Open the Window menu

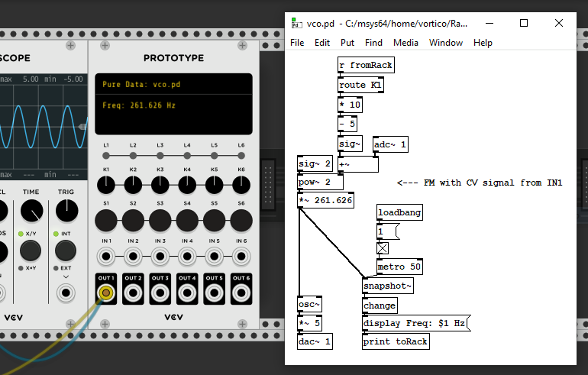pyautogui.click(x=445, y=43)
